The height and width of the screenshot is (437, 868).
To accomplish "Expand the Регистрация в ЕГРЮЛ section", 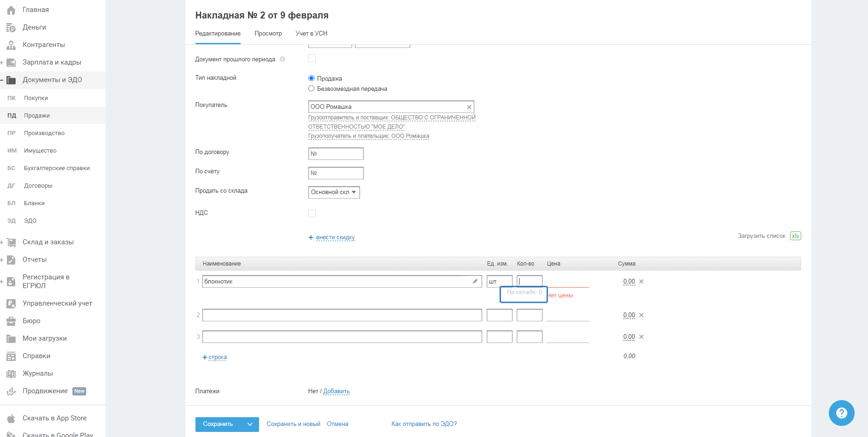I will tap(2, 281).
